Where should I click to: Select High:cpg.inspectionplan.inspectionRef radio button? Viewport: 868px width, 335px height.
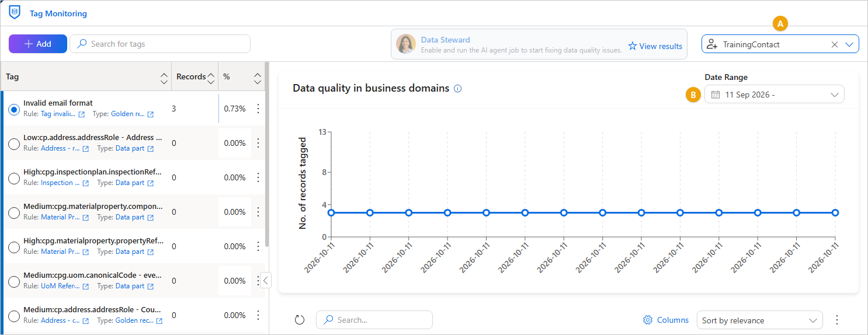tap(15, 178)
